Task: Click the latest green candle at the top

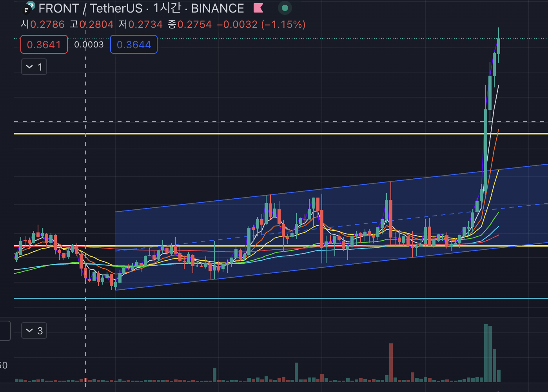Action: 499,46
